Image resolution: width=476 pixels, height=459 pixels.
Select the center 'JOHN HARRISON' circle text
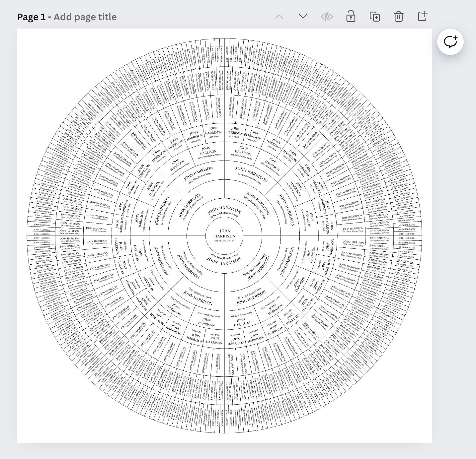(225, 233)
